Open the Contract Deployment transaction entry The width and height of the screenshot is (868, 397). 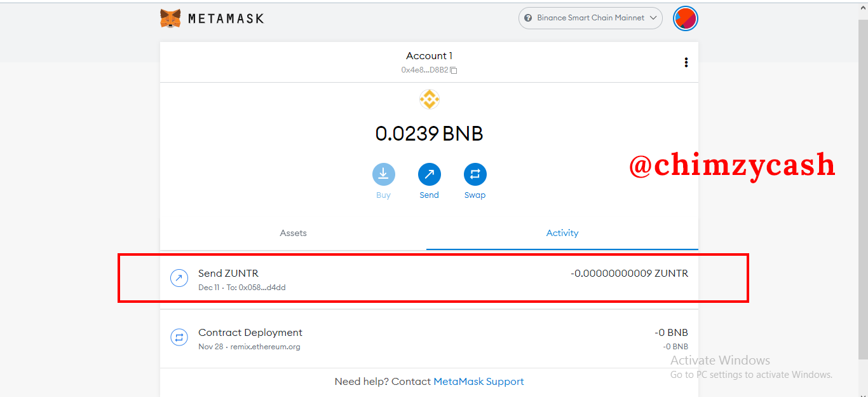429,338
